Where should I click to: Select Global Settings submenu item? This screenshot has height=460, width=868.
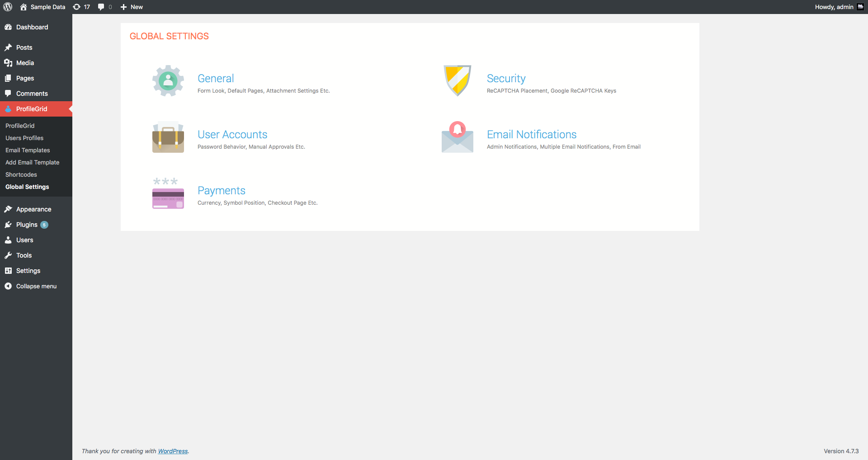pyautogui.click(x=27, y=187)
